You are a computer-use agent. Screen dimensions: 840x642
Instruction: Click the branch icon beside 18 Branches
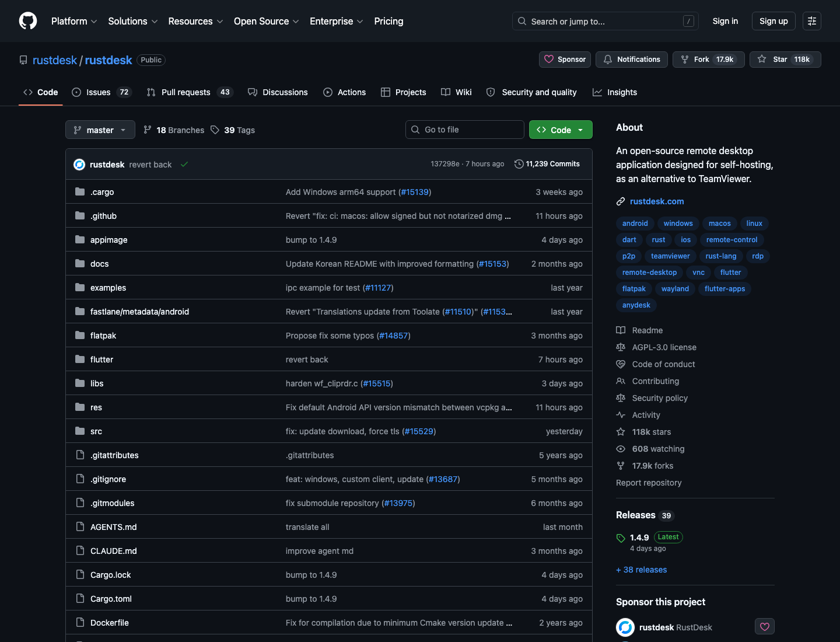[x=148, y=130]
